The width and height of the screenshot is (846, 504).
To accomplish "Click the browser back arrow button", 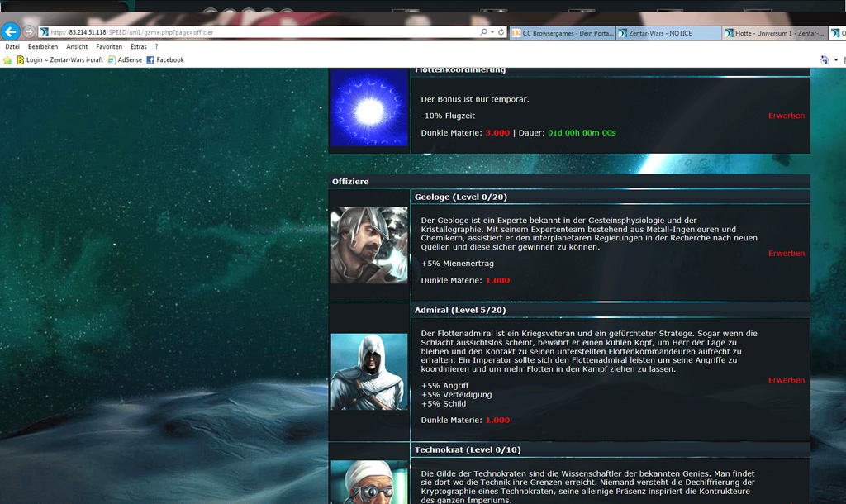I will (x=10, y=31).
